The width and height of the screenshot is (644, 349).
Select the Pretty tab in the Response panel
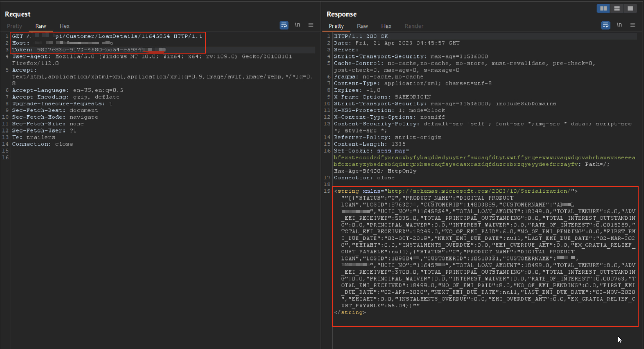click(x=336, y=26)
